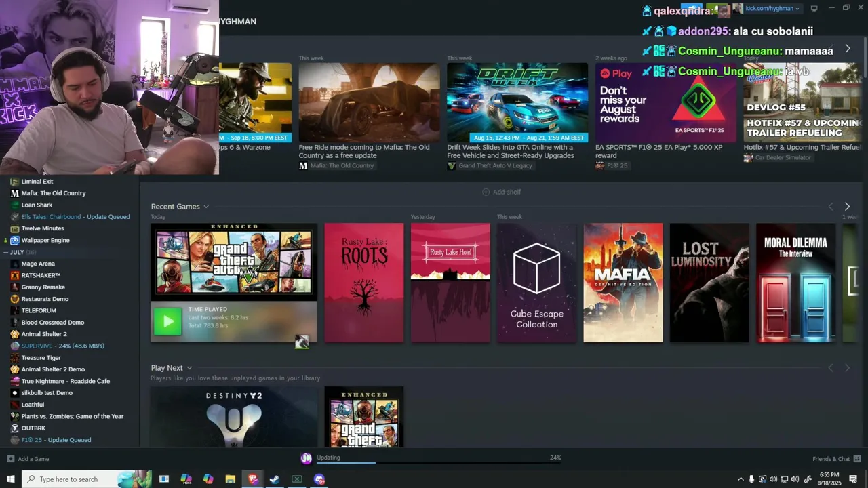Click the plus icon beside Add a Game
Image resolution: width=868 pixels, height=488 pixels.
(x=10, y=459)
